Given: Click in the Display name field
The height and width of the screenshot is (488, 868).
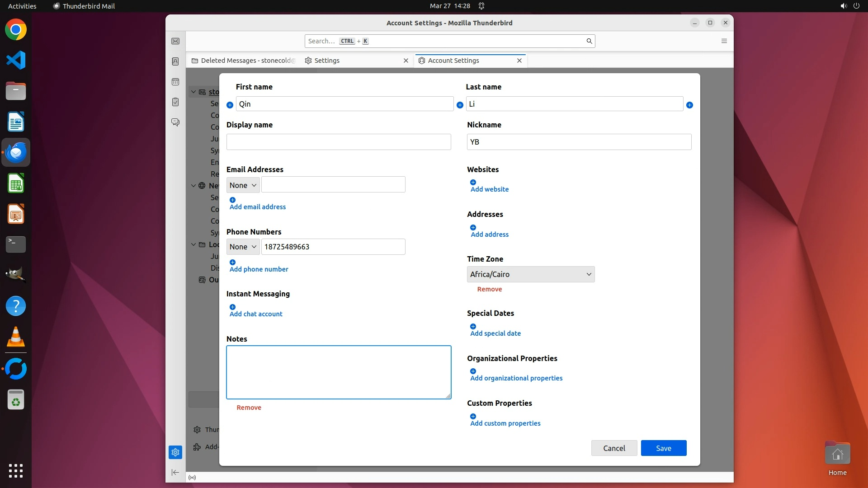Looking at the screenshot, I should coord(338,142).
